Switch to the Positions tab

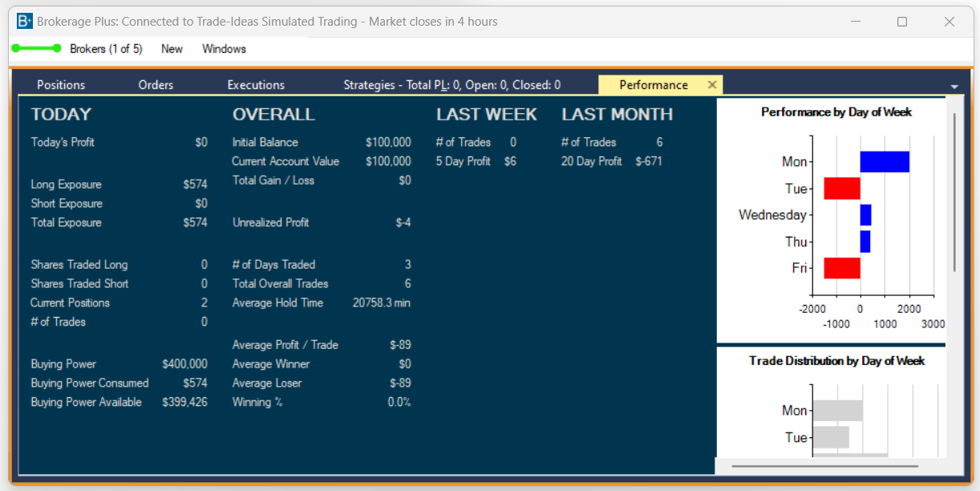point(61,85)
